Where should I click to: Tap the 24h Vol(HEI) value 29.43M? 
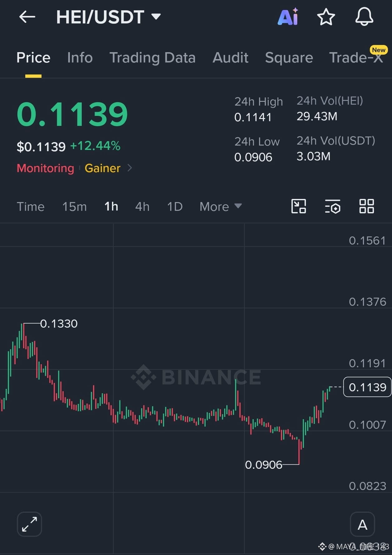(x=317, y=116)
